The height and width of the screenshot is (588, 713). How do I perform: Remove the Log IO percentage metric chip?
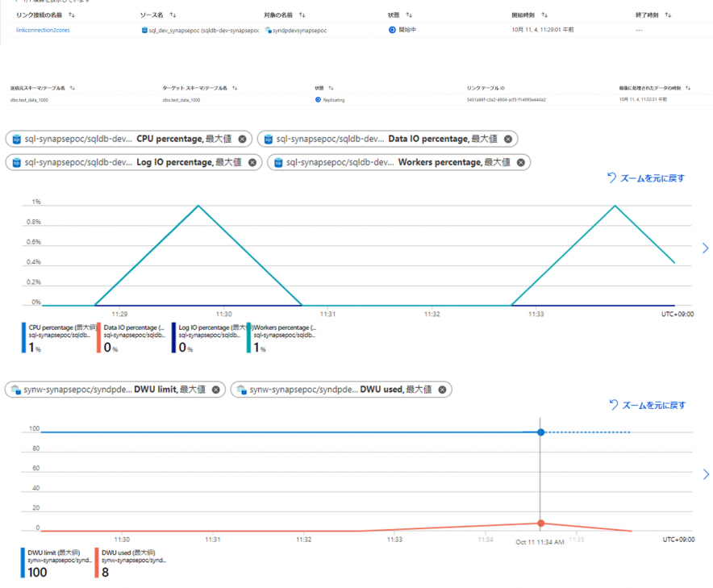click(x=252, y=162)
